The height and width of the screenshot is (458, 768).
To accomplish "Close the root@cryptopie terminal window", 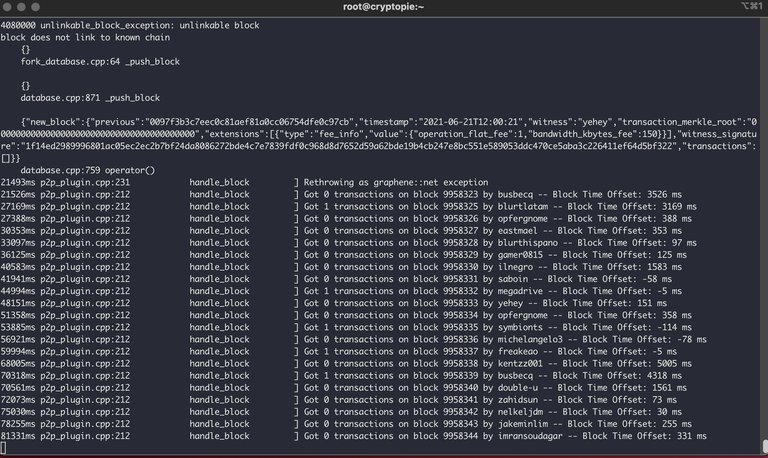I will (7, 7).
